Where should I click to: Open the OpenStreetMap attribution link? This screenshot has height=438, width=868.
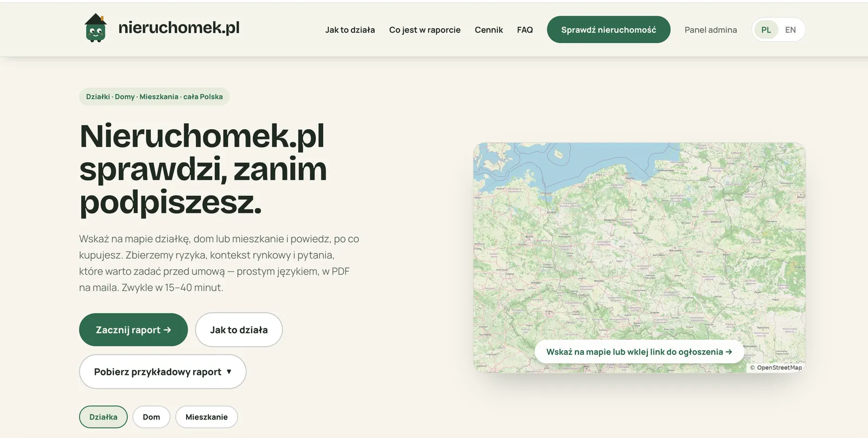coord(776,367)
